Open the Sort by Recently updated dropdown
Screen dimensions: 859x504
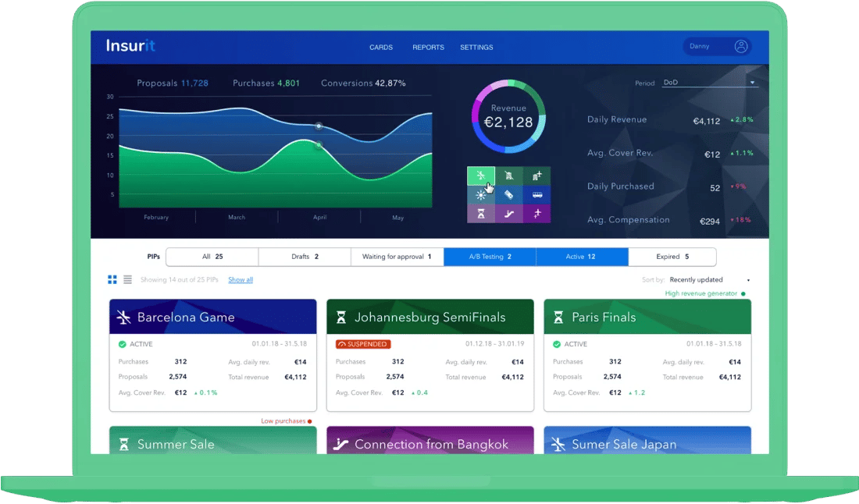pos(709,279)
